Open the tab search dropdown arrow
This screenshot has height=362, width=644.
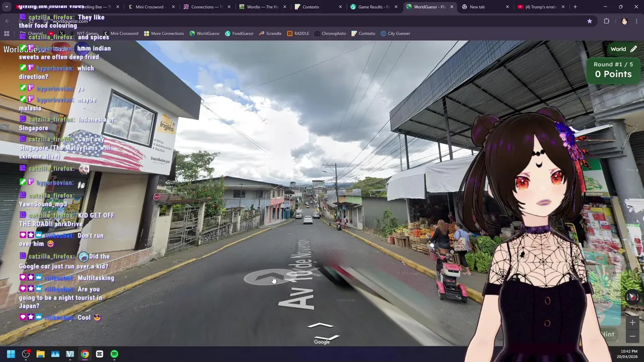pyautogui.click(x=7, y=7)
